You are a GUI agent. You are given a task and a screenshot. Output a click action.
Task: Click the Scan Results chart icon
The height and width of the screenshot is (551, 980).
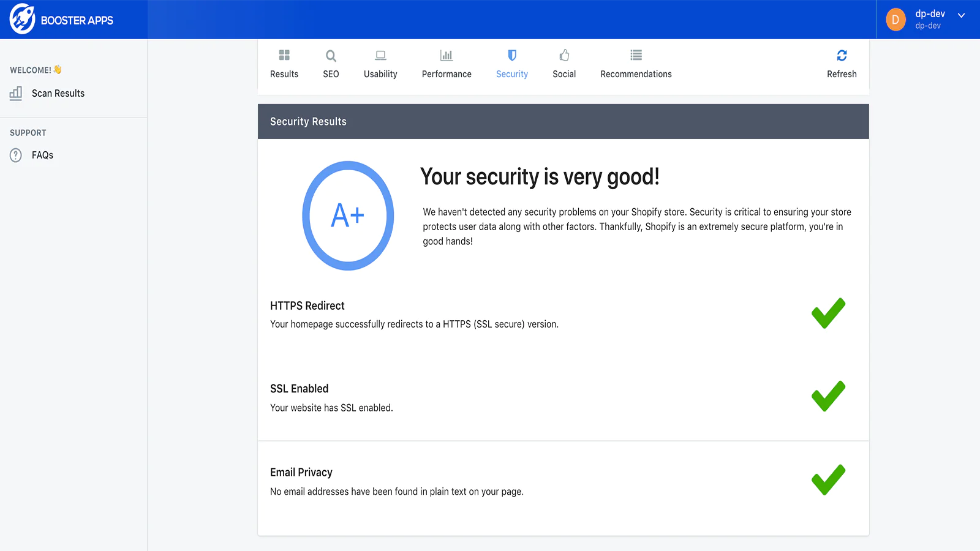16,93
